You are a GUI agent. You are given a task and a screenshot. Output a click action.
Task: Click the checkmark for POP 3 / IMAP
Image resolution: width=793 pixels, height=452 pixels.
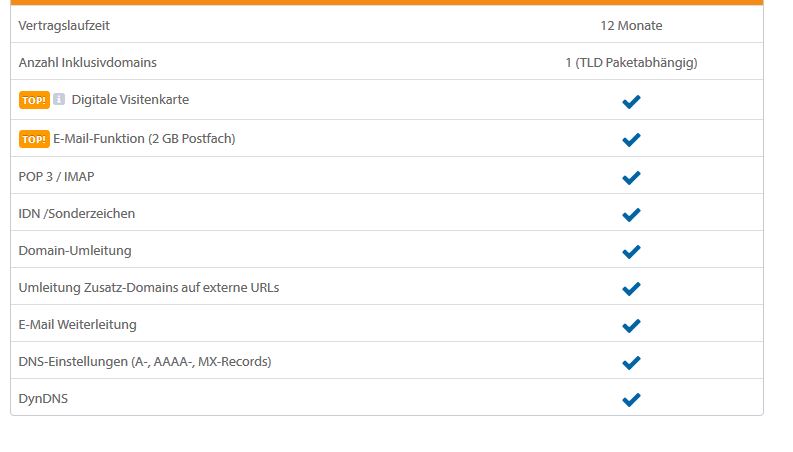[x=631, y=177]
